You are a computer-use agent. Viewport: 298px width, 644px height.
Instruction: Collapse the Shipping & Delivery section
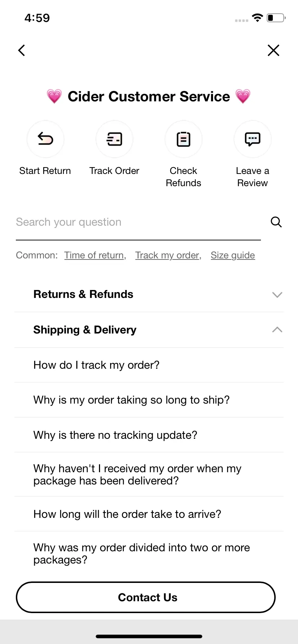pos(149,330)
